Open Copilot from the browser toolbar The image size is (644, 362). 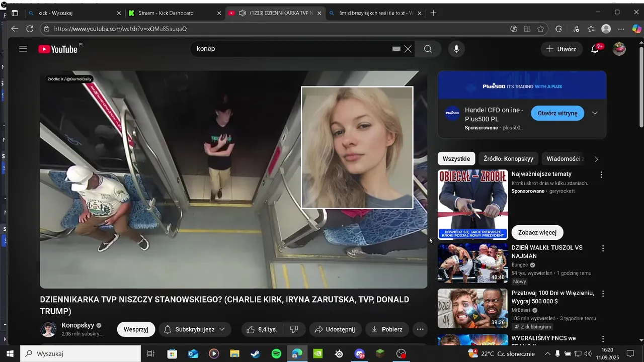click(636, 29)
